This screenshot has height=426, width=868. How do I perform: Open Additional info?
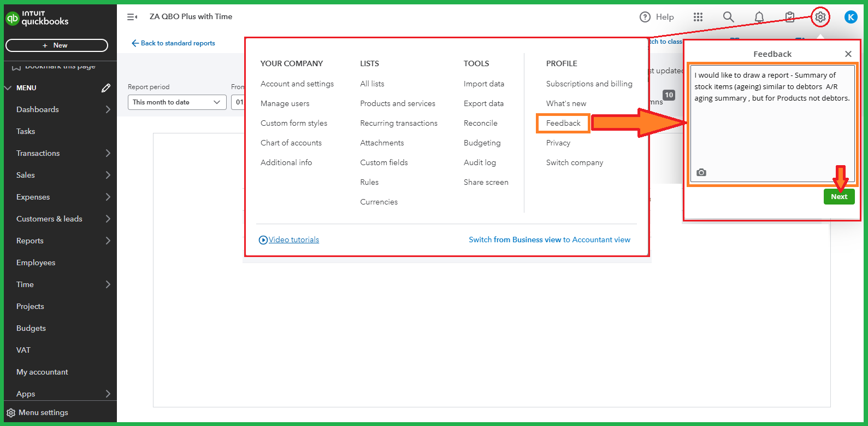click(286, 162)
